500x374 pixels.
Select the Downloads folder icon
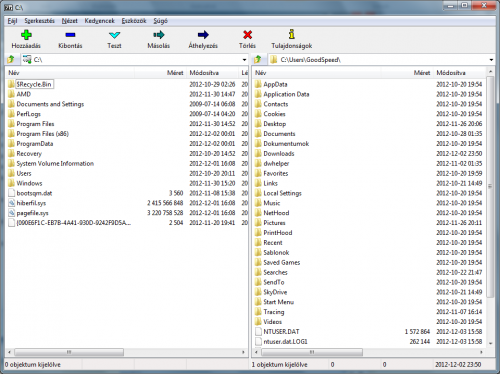[x=258, y=154]
